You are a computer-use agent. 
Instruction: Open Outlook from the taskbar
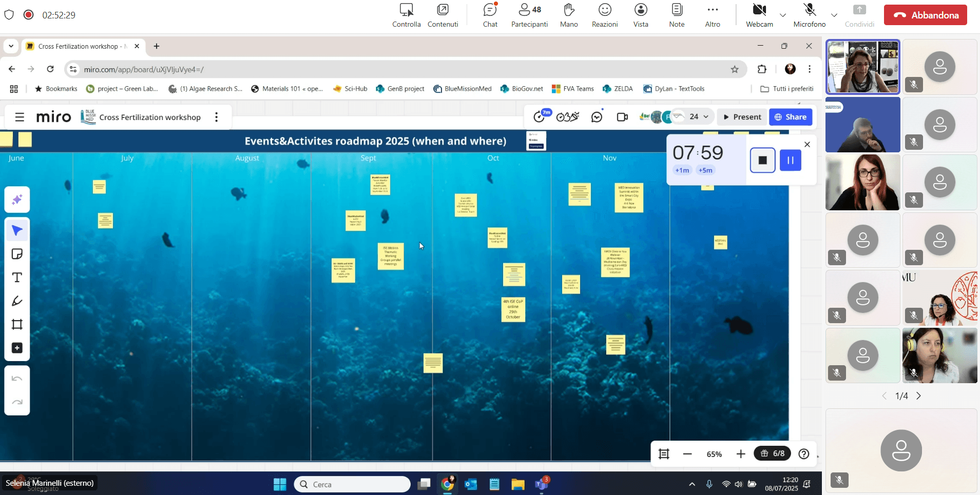[471, 484]
